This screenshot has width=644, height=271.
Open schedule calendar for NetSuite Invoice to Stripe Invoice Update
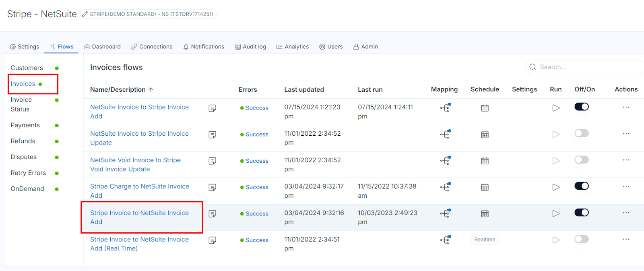point(485,134)
